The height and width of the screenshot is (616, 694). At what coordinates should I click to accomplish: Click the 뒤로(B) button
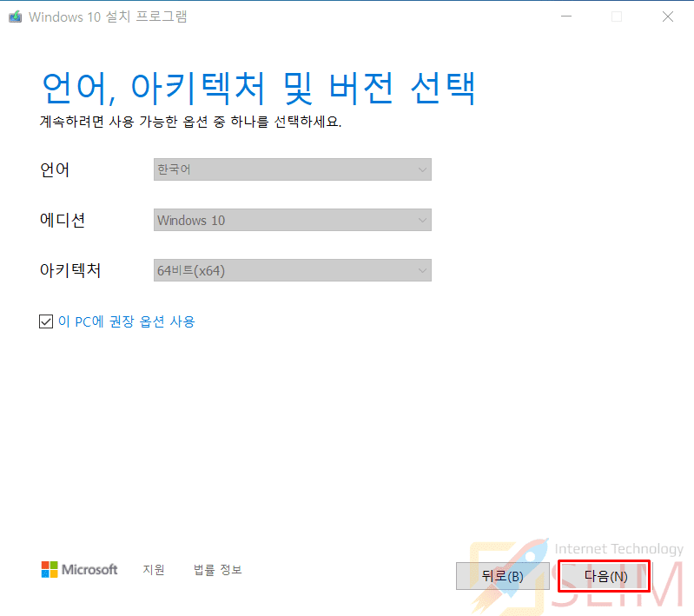(502, 576)
